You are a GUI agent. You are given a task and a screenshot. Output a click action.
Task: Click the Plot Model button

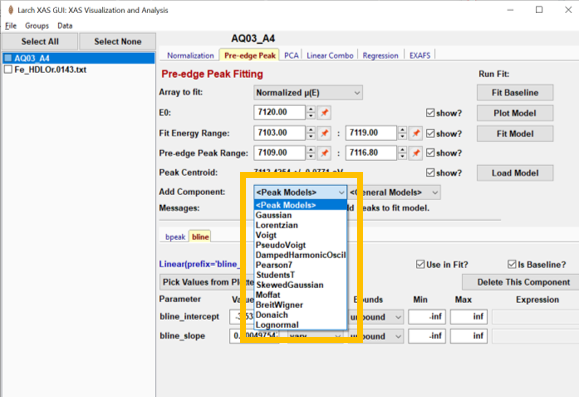pyautogui.click(x=515, y=113)
